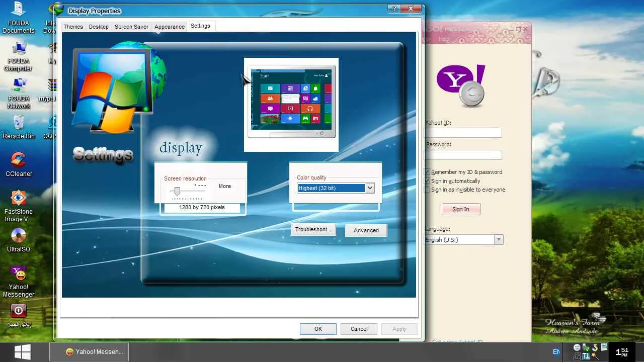644x362 pixels.
Task: Click the Password input field
Action: coord(463,155)
